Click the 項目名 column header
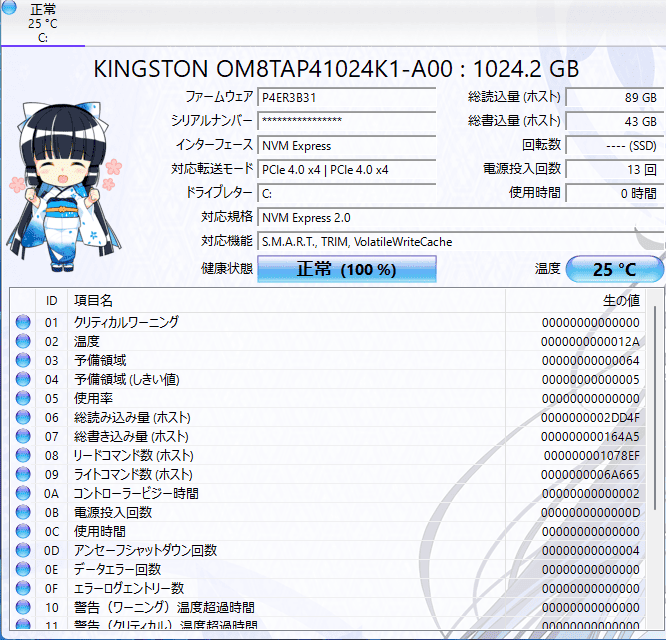This screenshot has width=666, height=640. coord(93,300)
